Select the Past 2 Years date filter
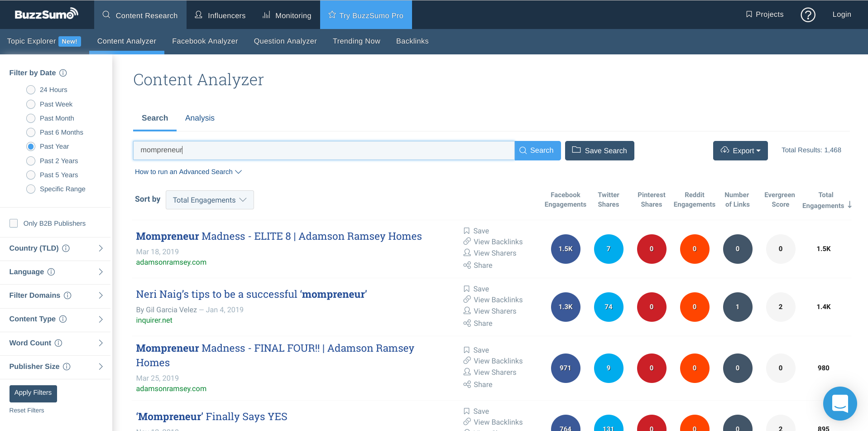868x431 pixels. coord(31,161)
